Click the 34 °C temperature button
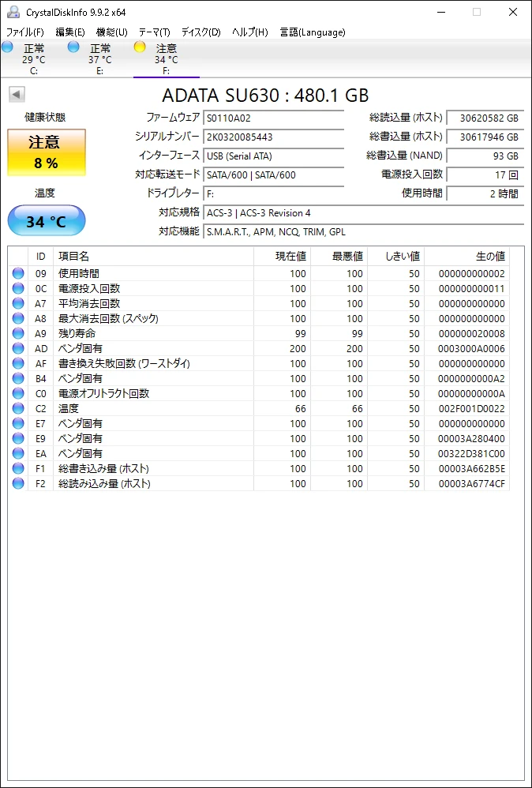 (x=47, y=220)
